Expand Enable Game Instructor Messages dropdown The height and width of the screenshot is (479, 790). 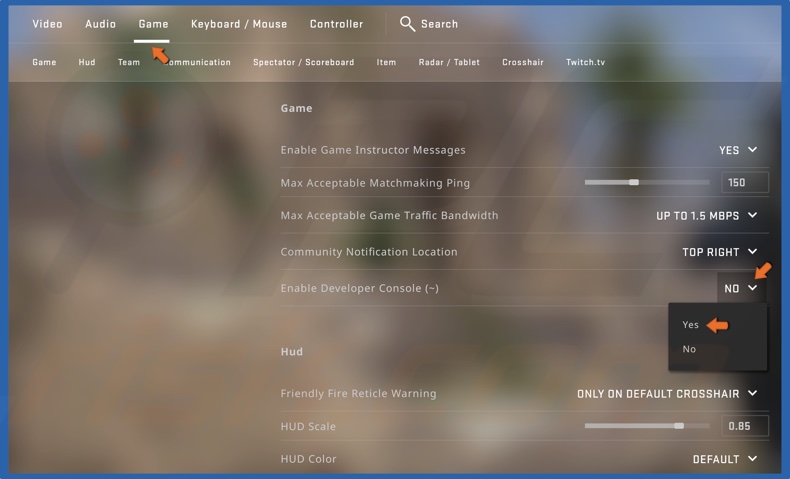[x=738, y=150]
